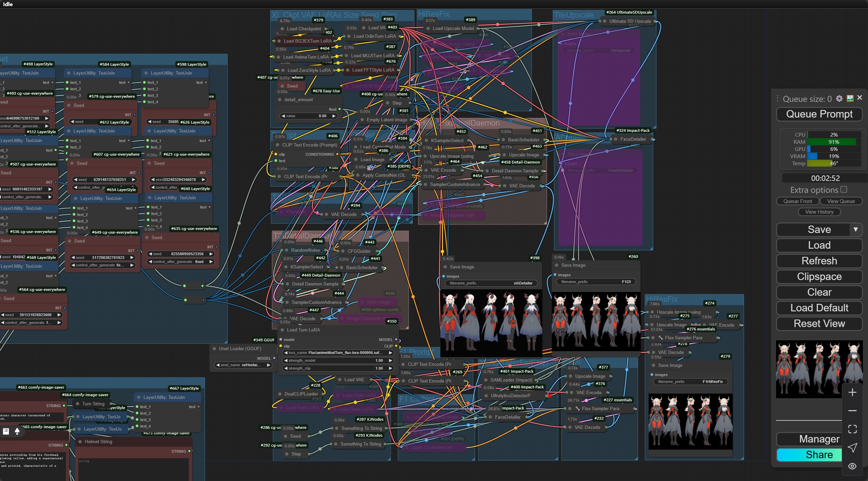This screenshot has width=868, height=481.
Task: Click the Load BG3EXTurn LoRA node's collapse dot
Action: coord(279,41)
